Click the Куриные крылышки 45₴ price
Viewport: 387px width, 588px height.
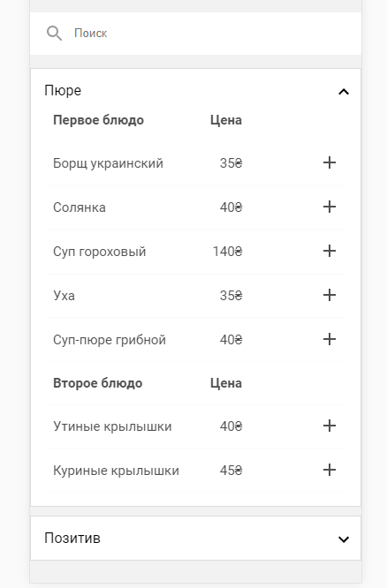pyautogui.click(x=231, y=471)
